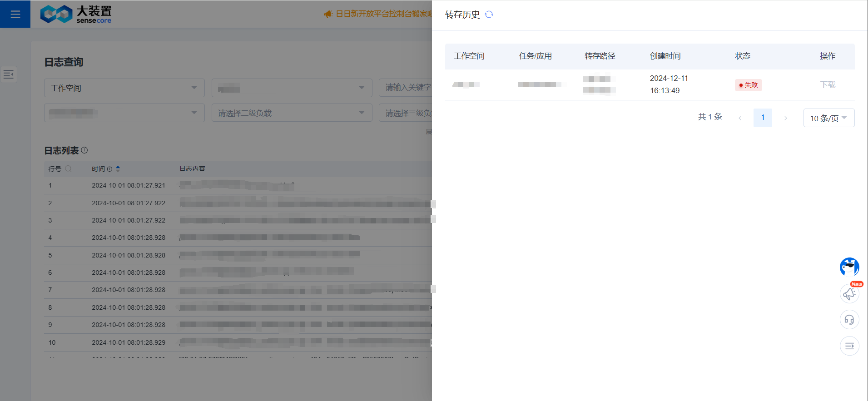Select log row 10 at 08:01:28.929
Viewport: 868px width, 401px height.
[238, 342]
